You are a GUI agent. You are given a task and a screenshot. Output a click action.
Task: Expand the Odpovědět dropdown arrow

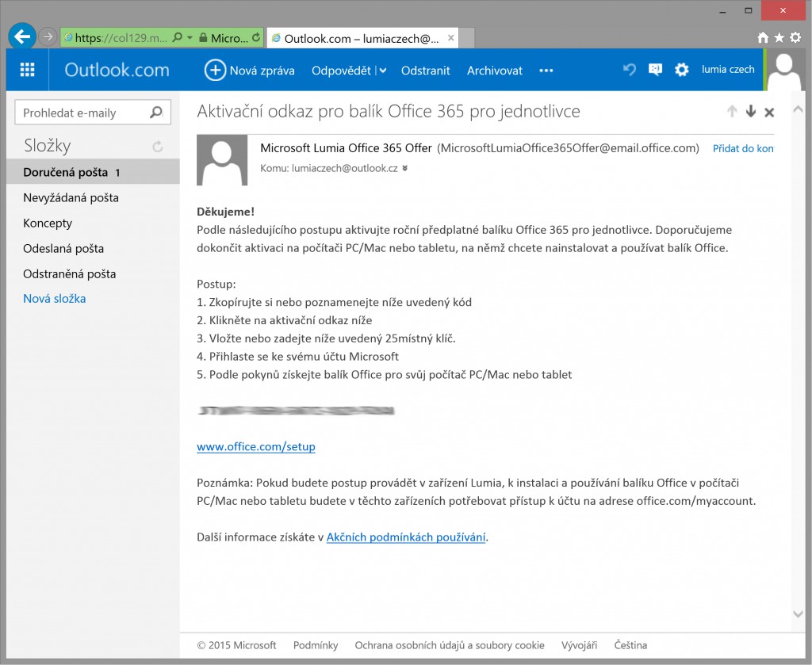383,71
